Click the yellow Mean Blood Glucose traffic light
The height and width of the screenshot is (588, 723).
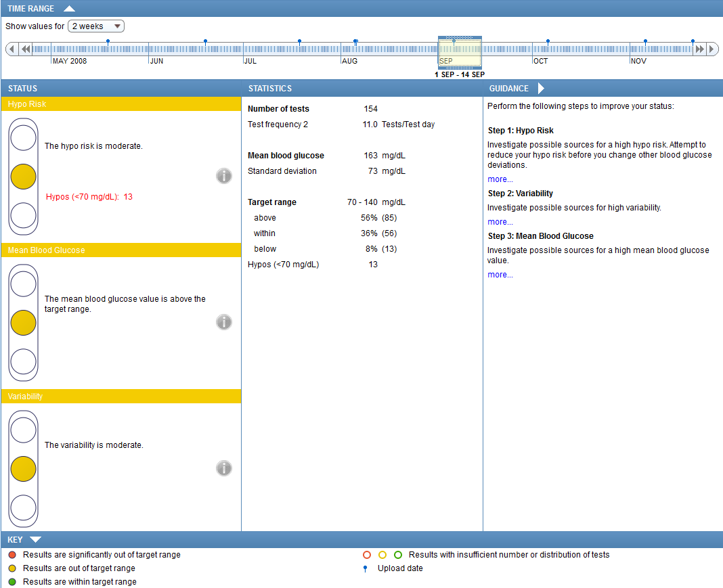tap(24, 323)
